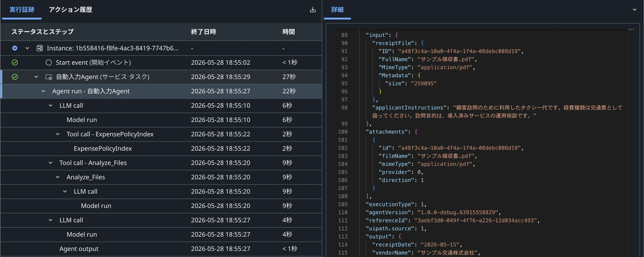Click line number 100 in the gutter
Image resolution: width=644 pixels, height=257 pixels.
(343, 132)
